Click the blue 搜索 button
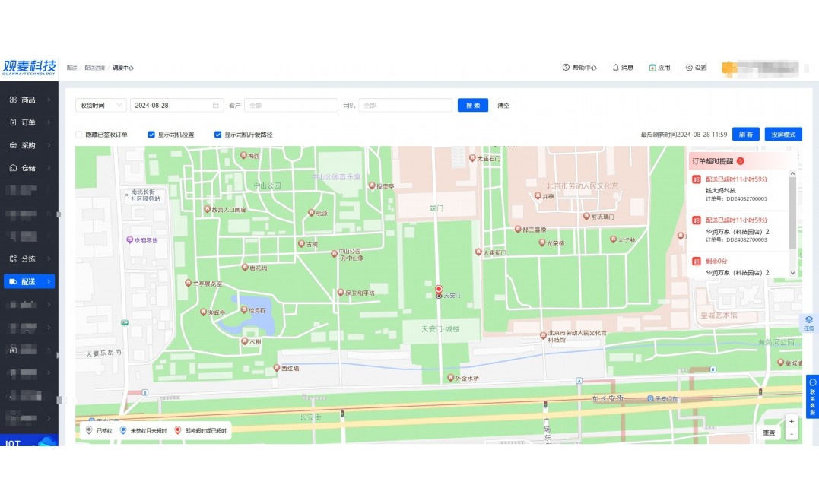The height and width of the screenshot is (504, 819). (x=472, y=106)
